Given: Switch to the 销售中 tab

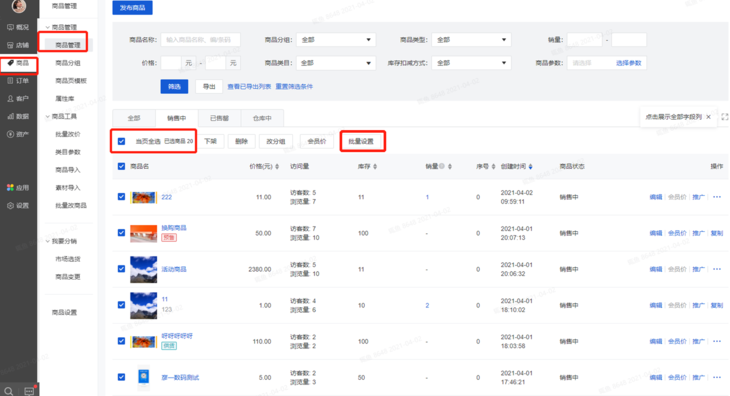Looking at the screenshot, I should click(x=176, y=118).
